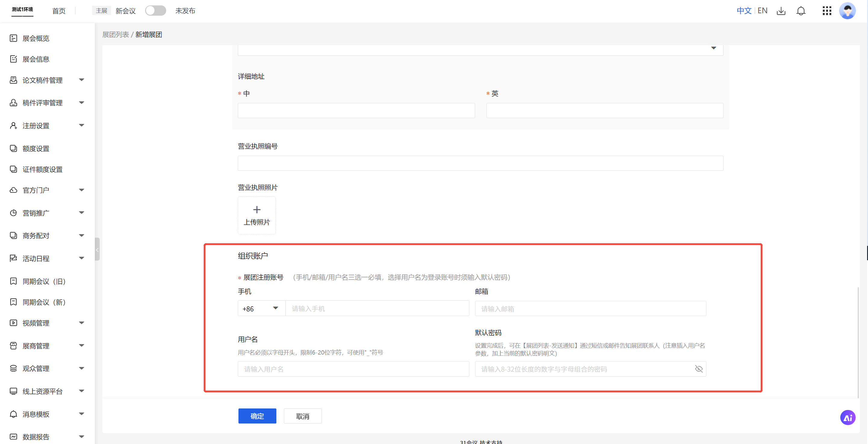Expand the 展商管理 sidebar menu
Image resolution: width=868 pixels, height=444 pixels.
[x=81, y=346]
